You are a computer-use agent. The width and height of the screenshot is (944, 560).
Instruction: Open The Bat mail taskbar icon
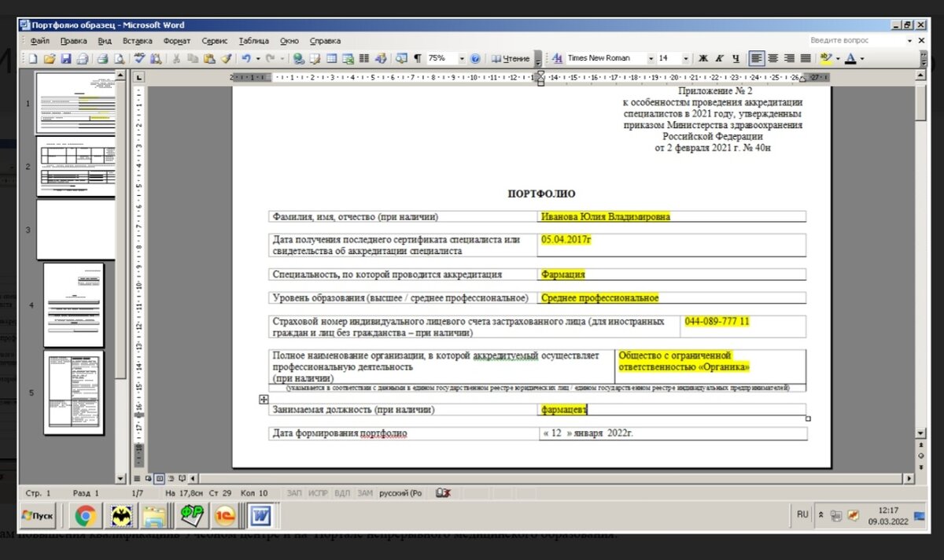click(122, 516)
